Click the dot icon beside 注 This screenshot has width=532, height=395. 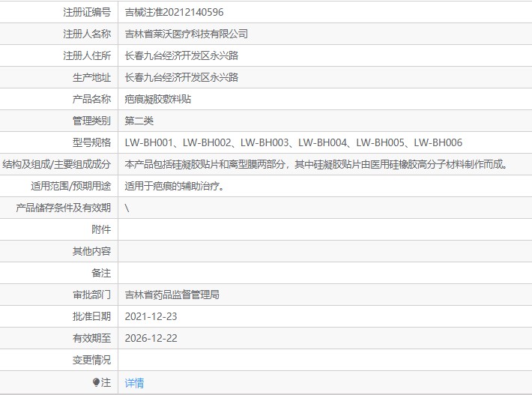tap(96, 382)
